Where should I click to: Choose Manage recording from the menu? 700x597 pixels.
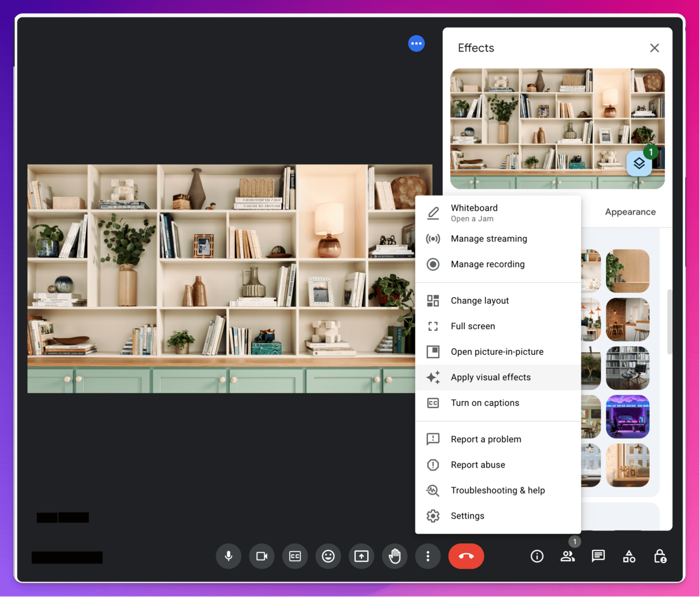coord(498,264)
